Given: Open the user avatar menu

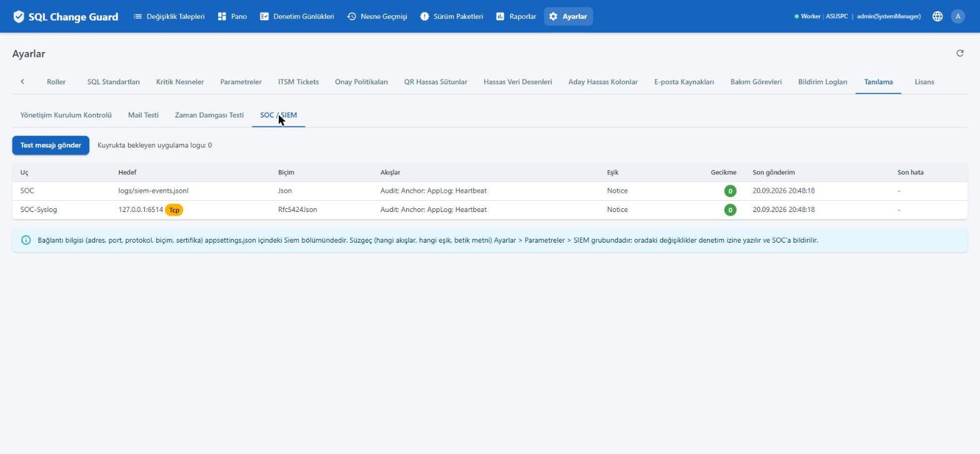Looking at the screenshot, I should 957,17.
